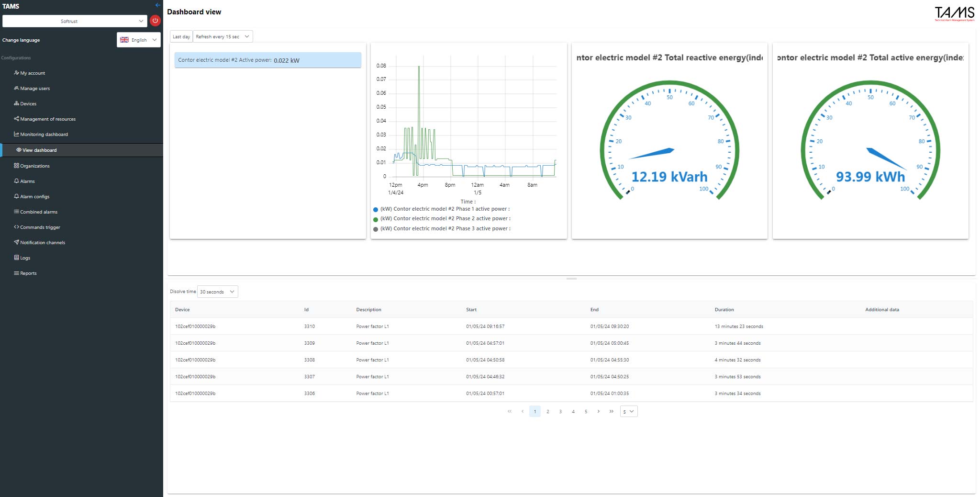The width and height of the screenshot is (980, 497).
Task: Click Id cell 3310
Action: 310,327
